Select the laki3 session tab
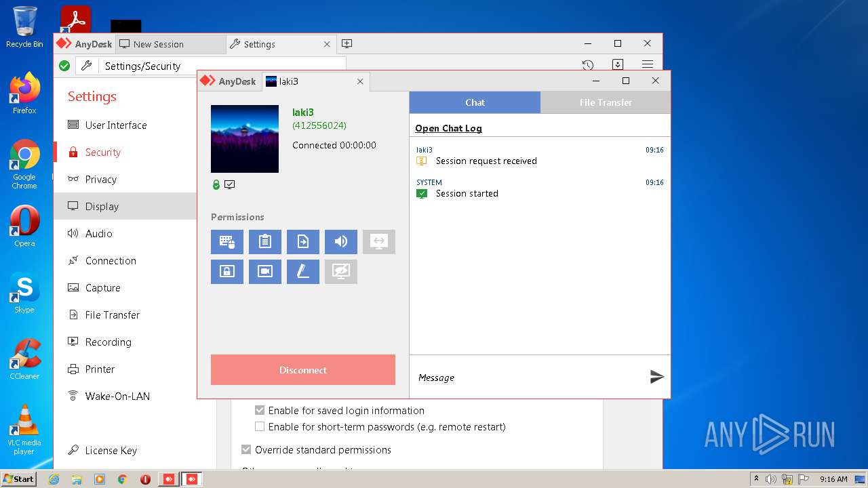This screenshot has width=868, height=488. pos(315,81)
